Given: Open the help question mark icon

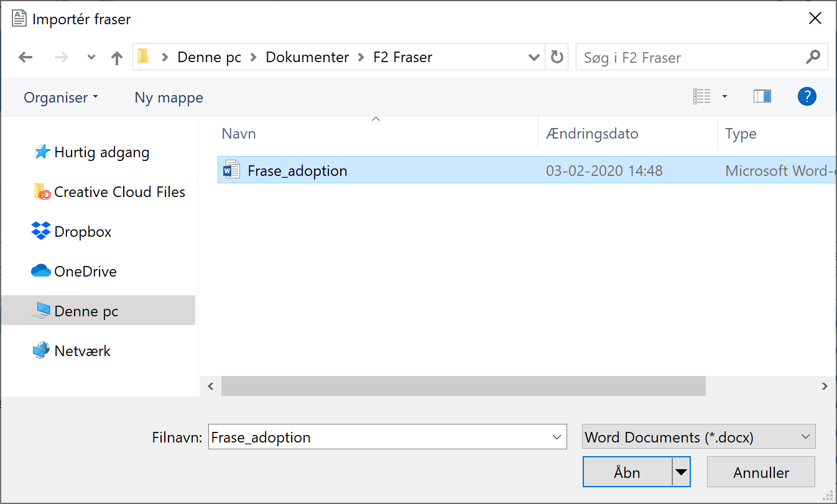Looking at the screenshot, I should (807, 96).
